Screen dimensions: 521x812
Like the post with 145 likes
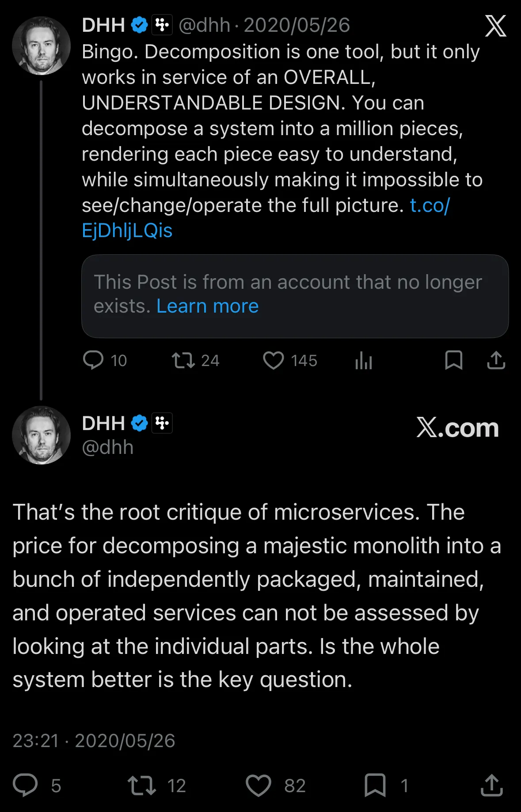(274, 360)
